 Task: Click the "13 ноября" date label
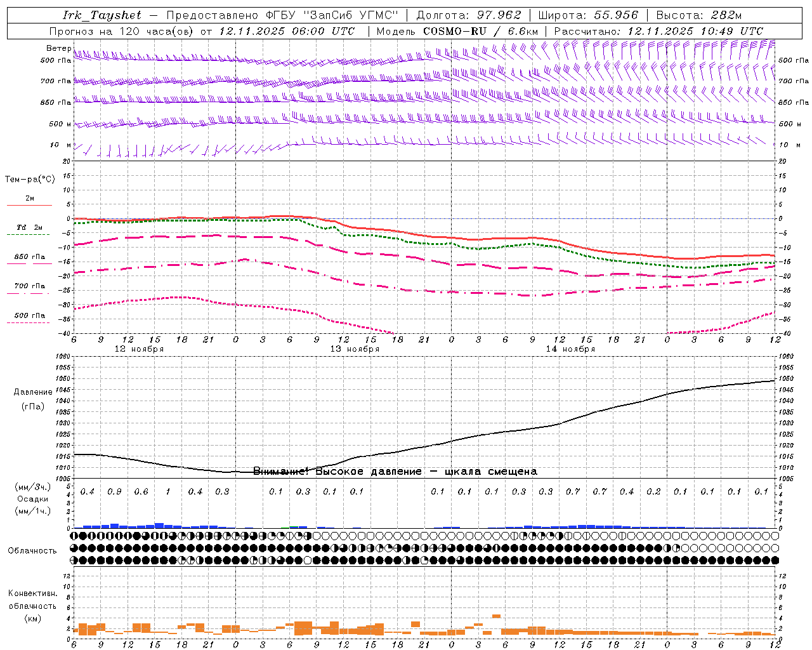coord(355,349)
